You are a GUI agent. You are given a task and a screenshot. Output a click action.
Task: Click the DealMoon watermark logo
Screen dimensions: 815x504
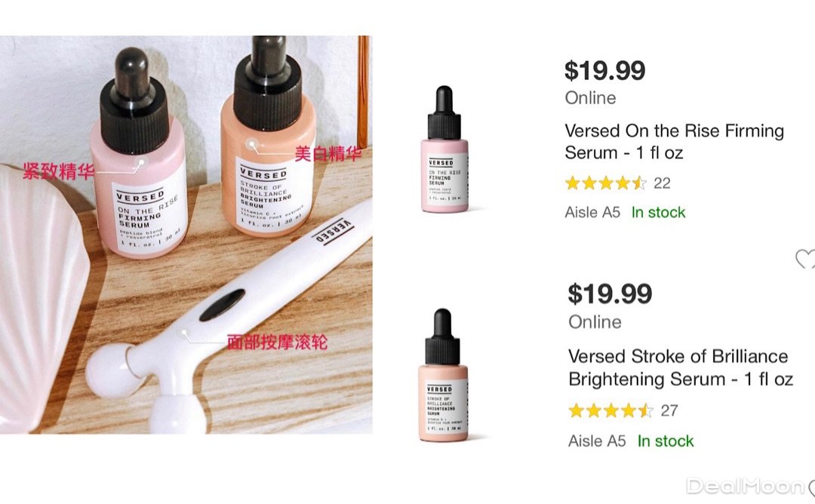(x=746, y=487)
